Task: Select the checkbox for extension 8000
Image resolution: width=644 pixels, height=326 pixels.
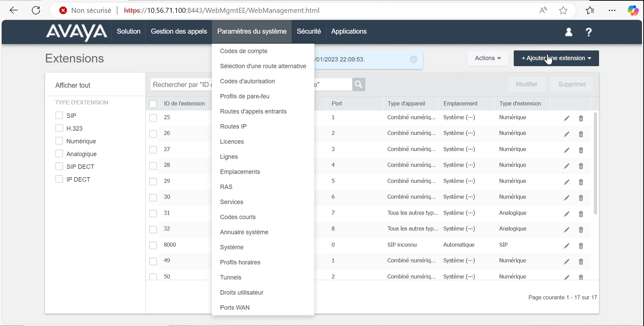Action: tap(153, 245)
